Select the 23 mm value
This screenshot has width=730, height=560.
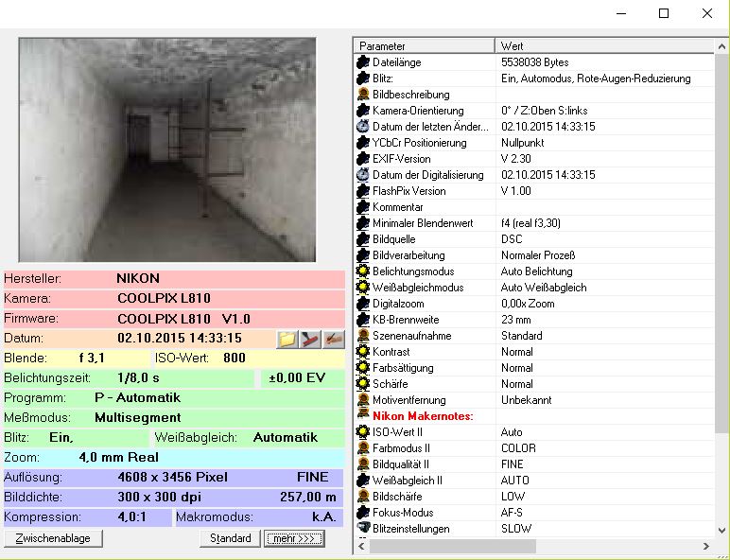[516, 320]
